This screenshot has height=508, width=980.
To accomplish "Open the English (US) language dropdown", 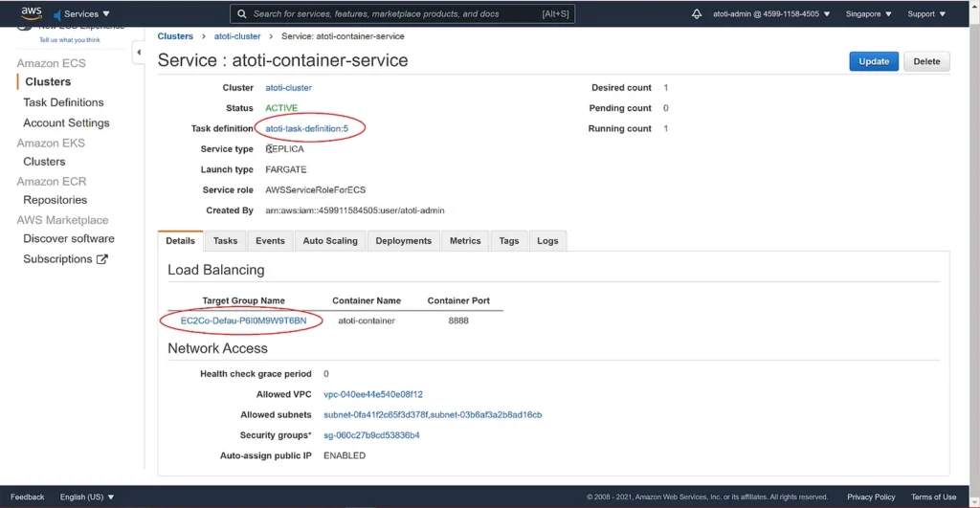I will pyautogui.click(x=87, y=497).
